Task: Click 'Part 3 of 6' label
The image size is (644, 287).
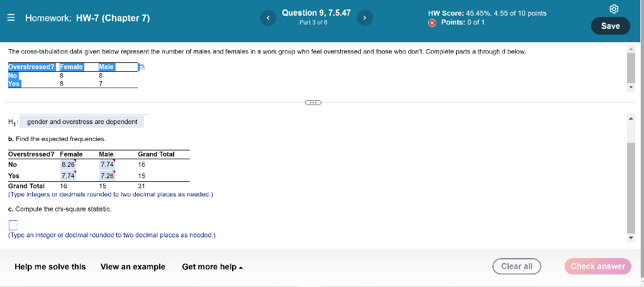Action: click(x=313, y=23)
